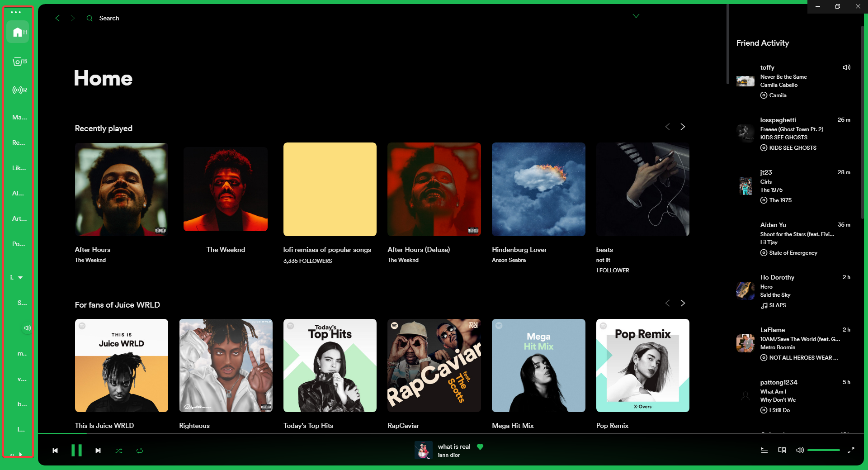Enter fullscreen mode from the playback bar
This screenshot has height=470, width=868.
(852, 451)
